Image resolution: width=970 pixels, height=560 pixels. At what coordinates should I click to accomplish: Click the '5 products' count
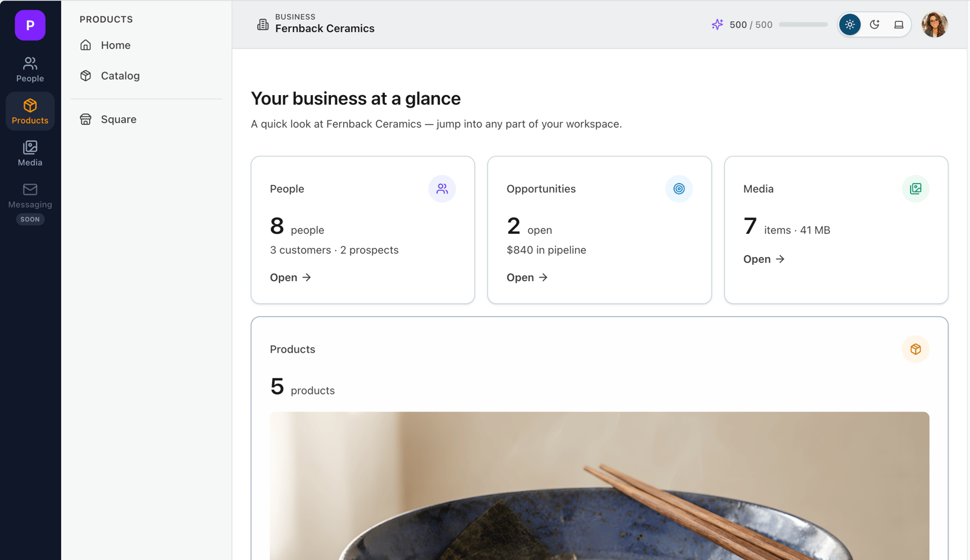pyautogui.click(x=302, y=387)
